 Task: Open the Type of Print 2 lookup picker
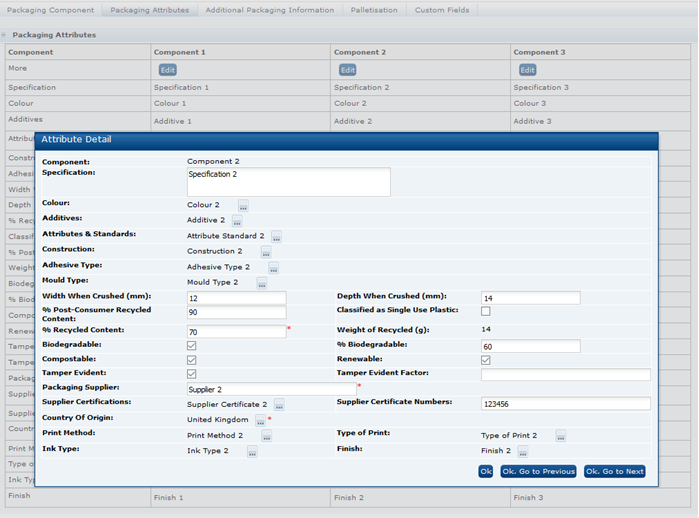[x=561, y=436]
